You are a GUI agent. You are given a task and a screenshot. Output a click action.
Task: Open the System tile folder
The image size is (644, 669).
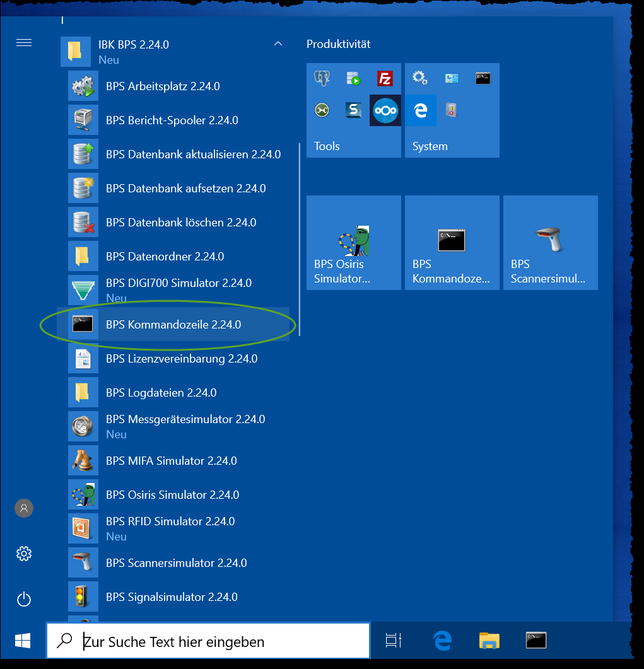[452, 110]
